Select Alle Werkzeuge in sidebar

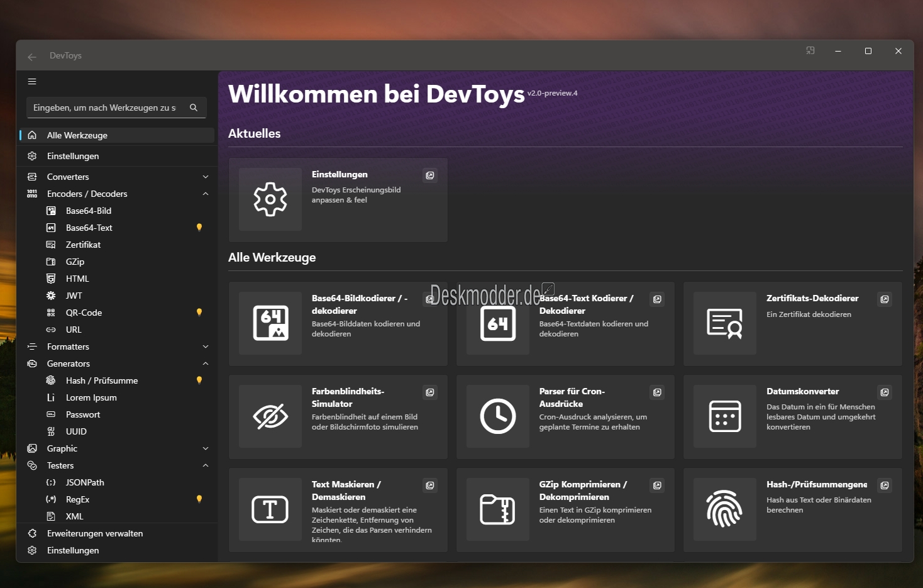click(117, 135)
